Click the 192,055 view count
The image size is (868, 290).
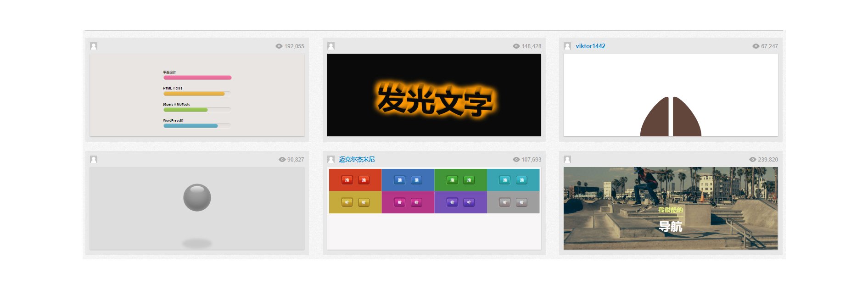click(x=294, y=46)
